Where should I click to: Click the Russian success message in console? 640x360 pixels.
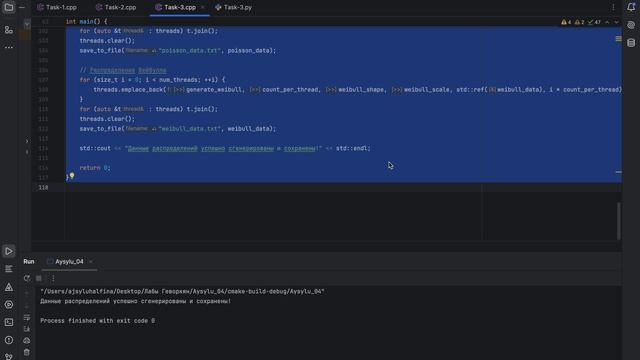136,301
